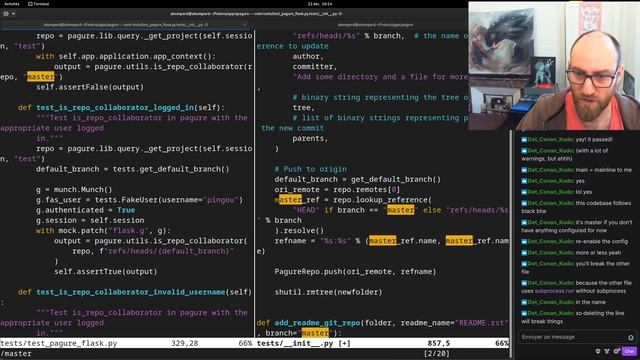Click the '[2/20]' search match counter
This screenshot has width=640, height=360.
click(x=437, y=353)
